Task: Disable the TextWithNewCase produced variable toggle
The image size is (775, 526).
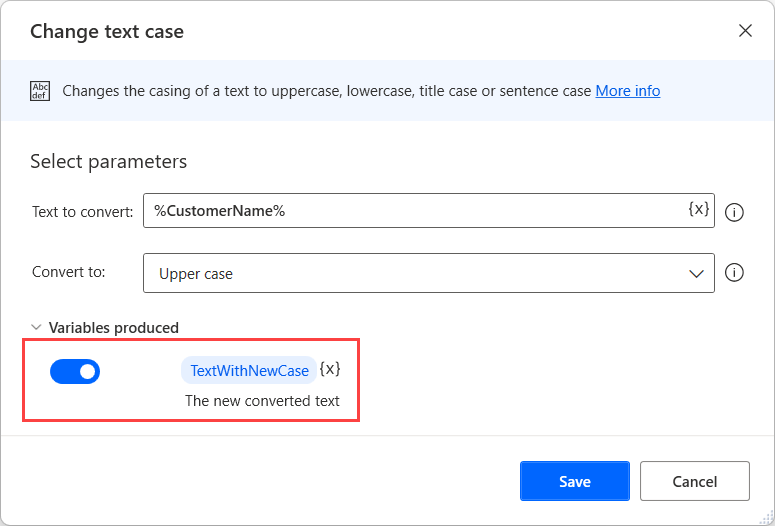Action: tap(75, 371)
